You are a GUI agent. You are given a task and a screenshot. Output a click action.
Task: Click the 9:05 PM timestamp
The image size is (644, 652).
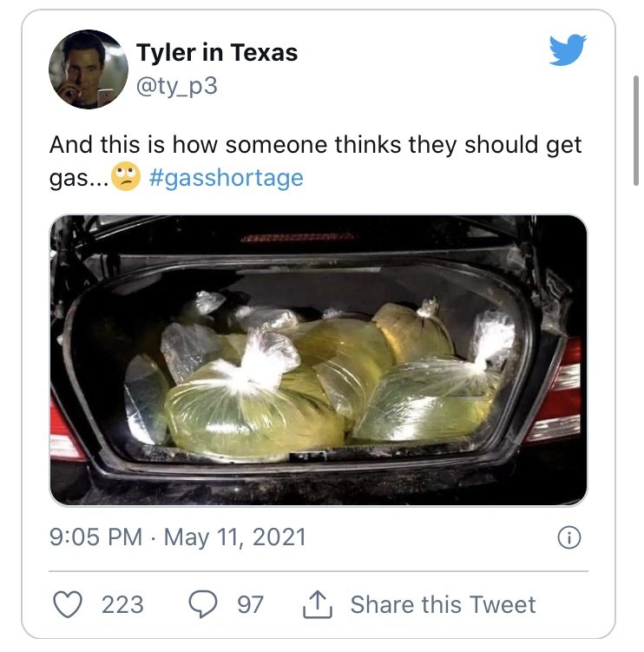point(95,537)
